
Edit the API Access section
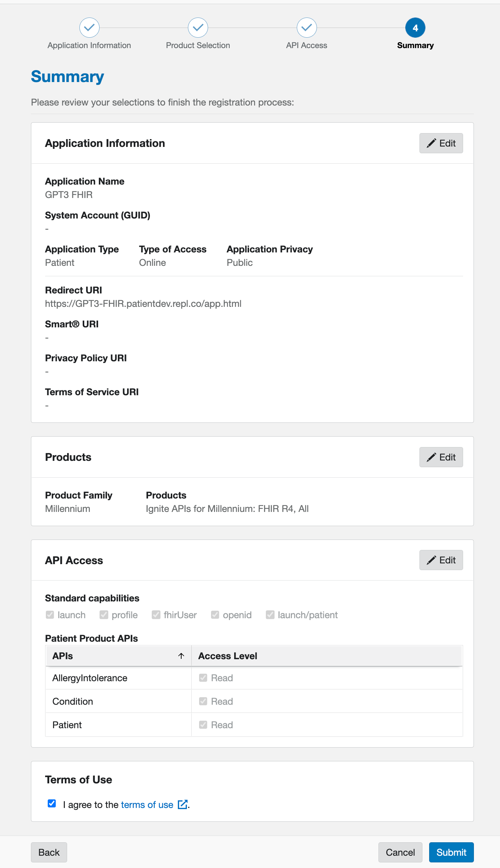point(441,560)
